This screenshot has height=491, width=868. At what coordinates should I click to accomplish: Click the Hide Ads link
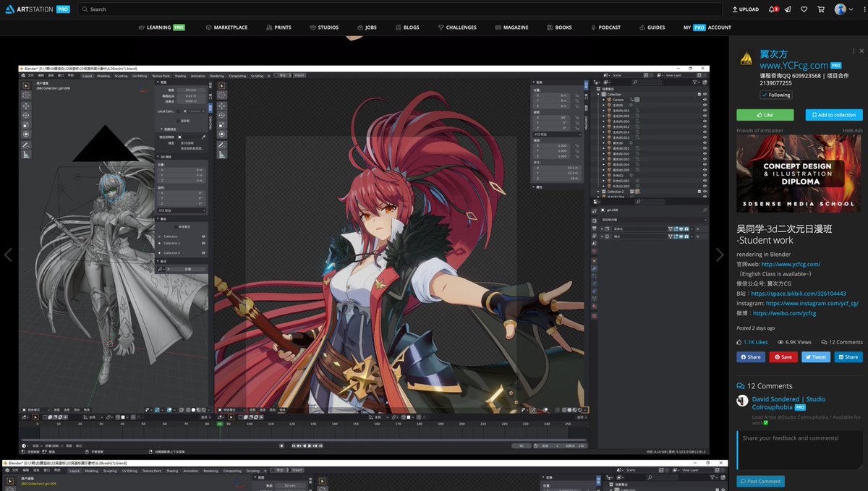(x=853, y=130)
